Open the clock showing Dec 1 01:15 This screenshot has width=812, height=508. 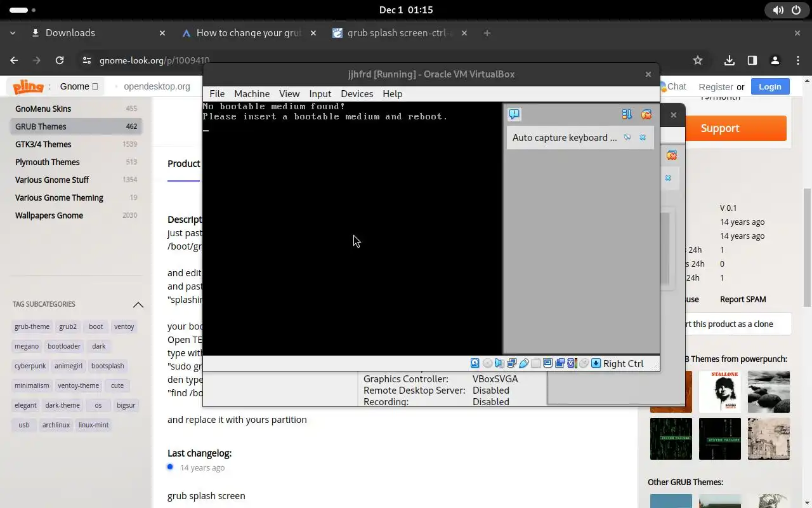pyautogui.click(x=406, y=10)
